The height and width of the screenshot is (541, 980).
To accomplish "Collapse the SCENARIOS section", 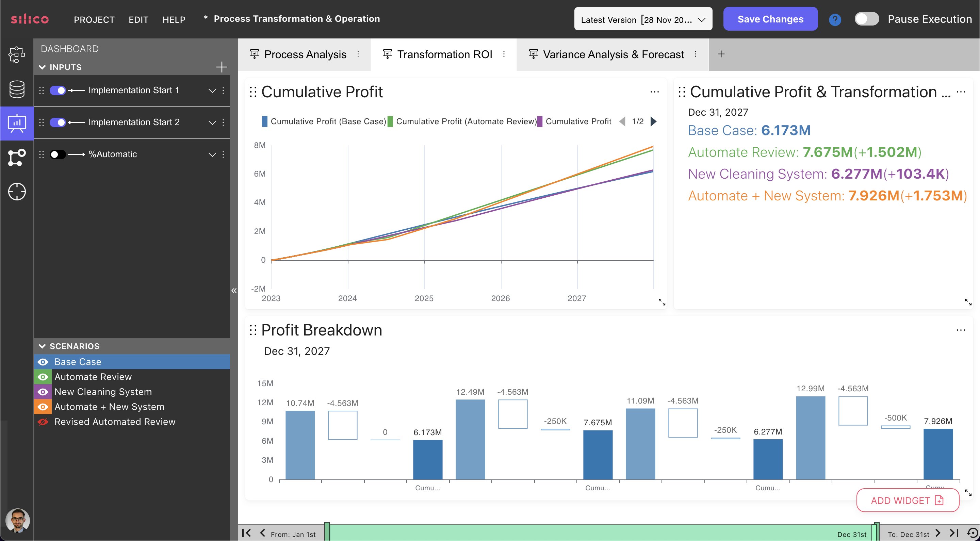I will point(43,346).
